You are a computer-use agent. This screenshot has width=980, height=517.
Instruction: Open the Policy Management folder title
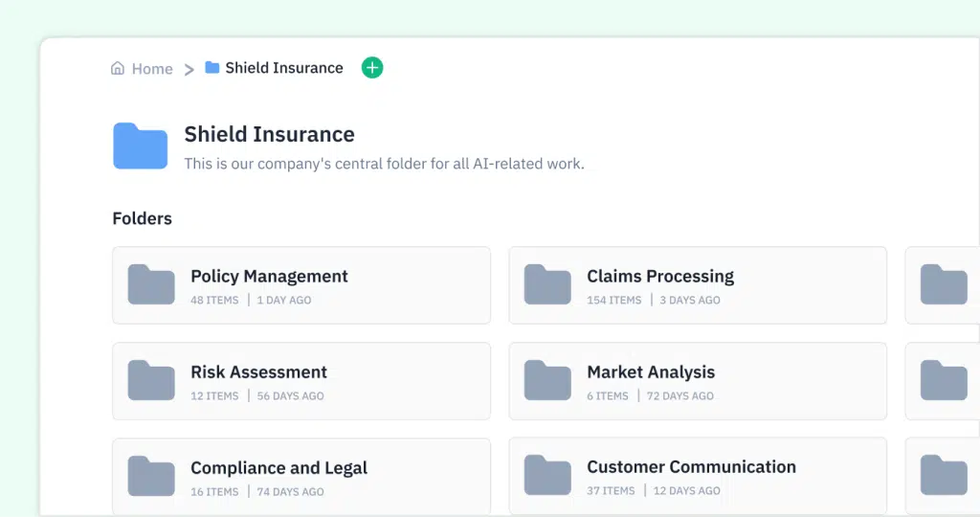269,277
